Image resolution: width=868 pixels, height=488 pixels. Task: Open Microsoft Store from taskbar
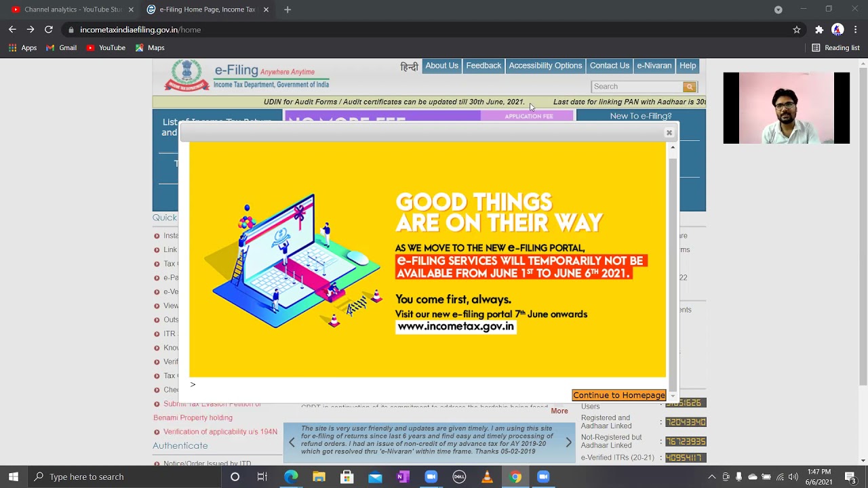coord(347,477)
